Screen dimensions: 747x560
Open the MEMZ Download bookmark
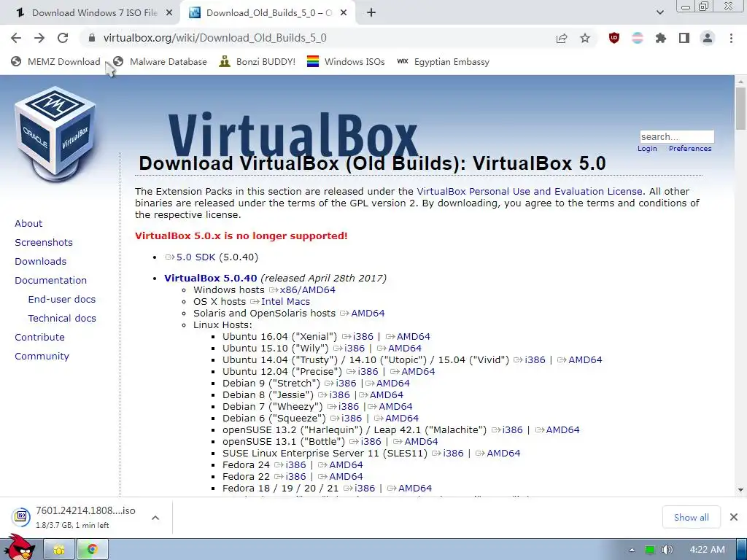55,62
